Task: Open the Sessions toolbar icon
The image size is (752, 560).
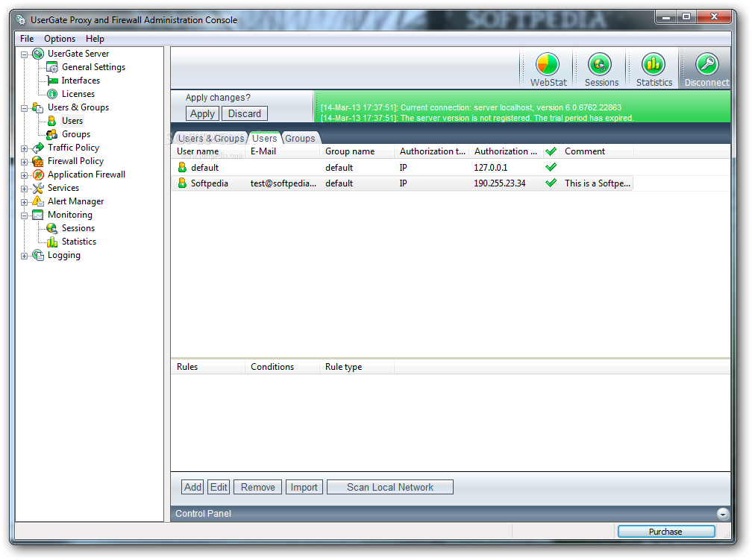Action: pos(600,64)
